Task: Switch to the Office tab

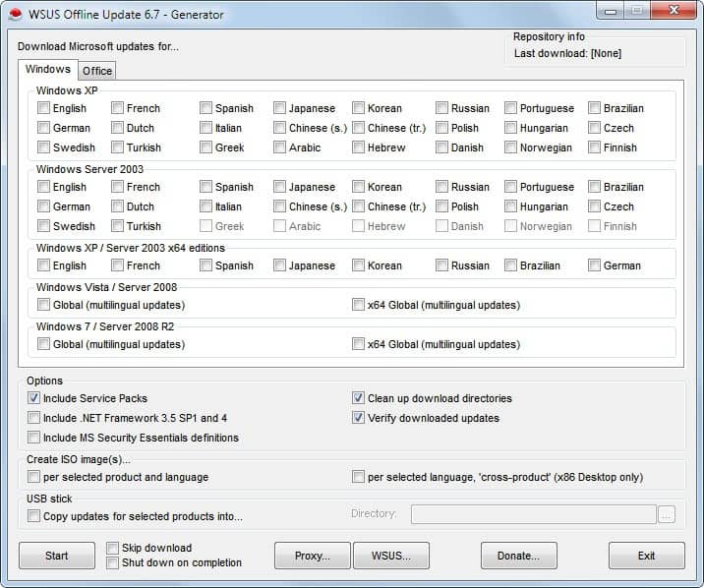Action: tap(97, 71)
